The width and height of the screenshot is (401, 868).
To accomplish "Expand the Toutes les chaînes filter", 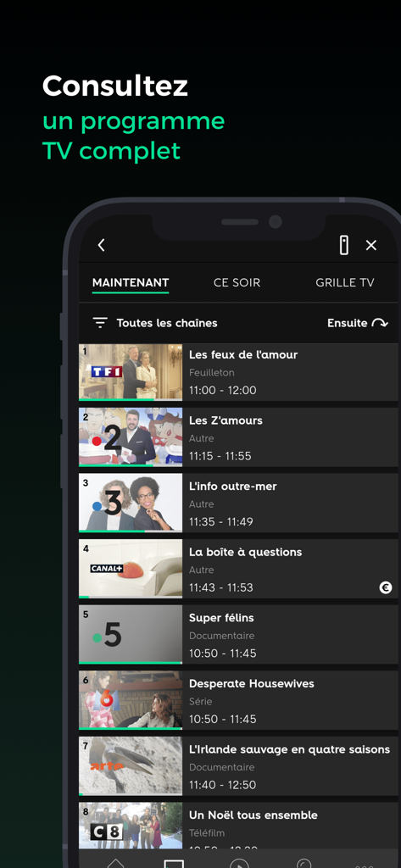I will 167,323.
